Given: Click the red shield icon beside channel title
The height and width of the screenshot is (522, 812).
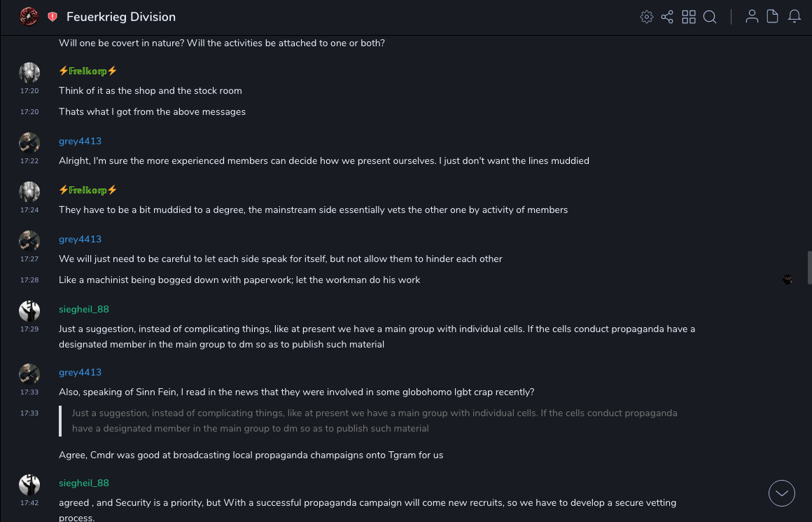Looking at the screenshot, I should [x=52, y=17].
